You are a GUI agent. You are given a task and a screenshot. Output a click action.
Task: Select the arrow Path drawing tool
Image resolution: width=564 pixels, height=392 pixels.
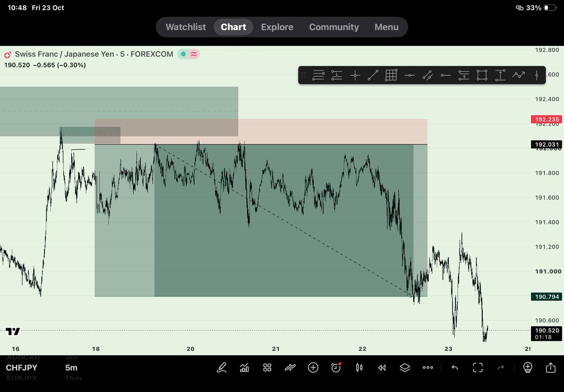(x=518, y=75)
